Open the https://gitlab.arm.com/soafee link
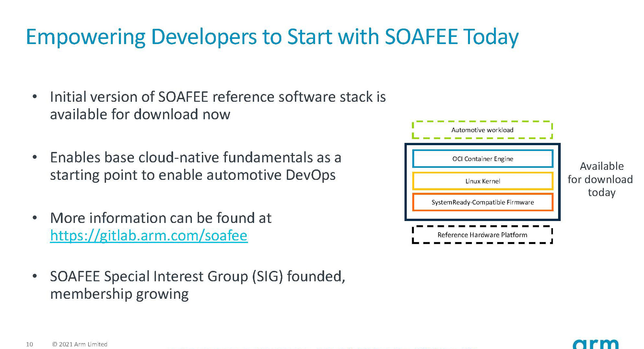The height and width of the screenshot is (349, 644). click(x=149, y=236)
